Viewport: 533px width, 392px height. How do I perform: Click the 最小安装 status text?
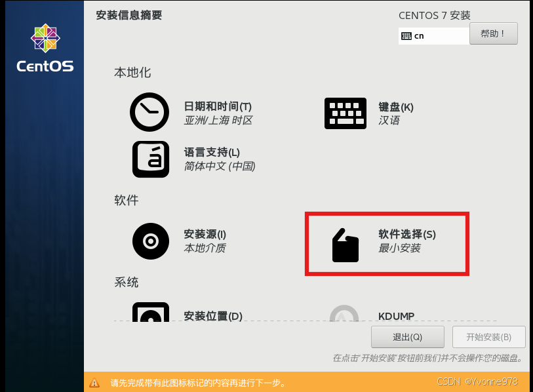[399, 248]
